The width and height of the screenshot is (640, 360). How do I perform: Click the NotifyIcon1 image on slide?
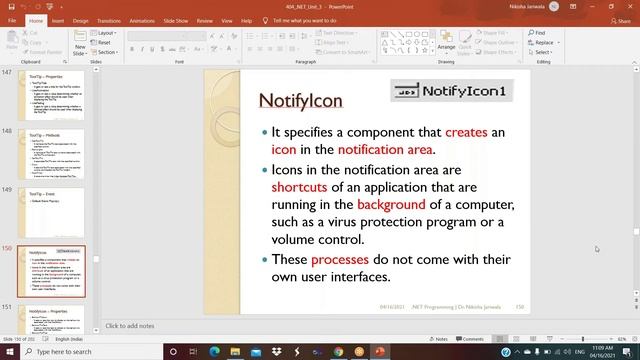click(x=452, y=91)
